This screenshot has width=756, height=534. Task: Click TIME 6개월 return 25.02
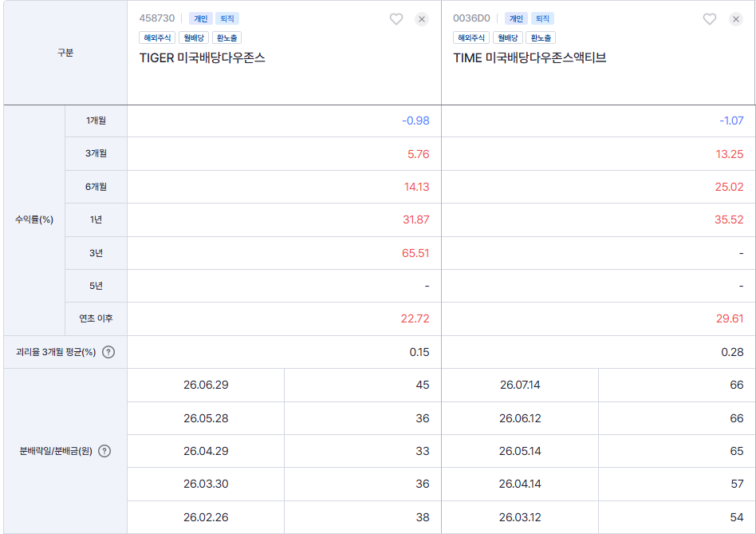[x=729, y=187]
